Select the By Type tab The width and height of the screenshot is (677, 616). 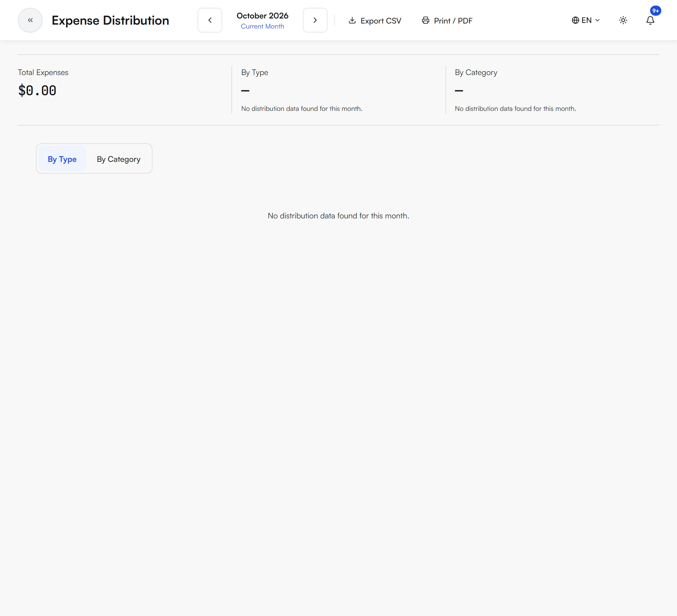(62, 159)
